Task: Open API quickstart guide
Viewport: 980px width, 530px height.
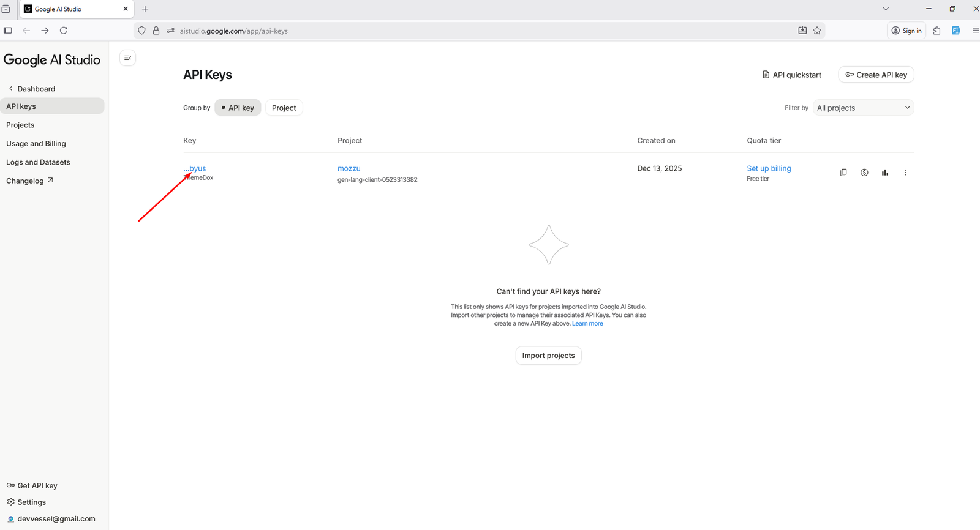Action: click(791, 75)
